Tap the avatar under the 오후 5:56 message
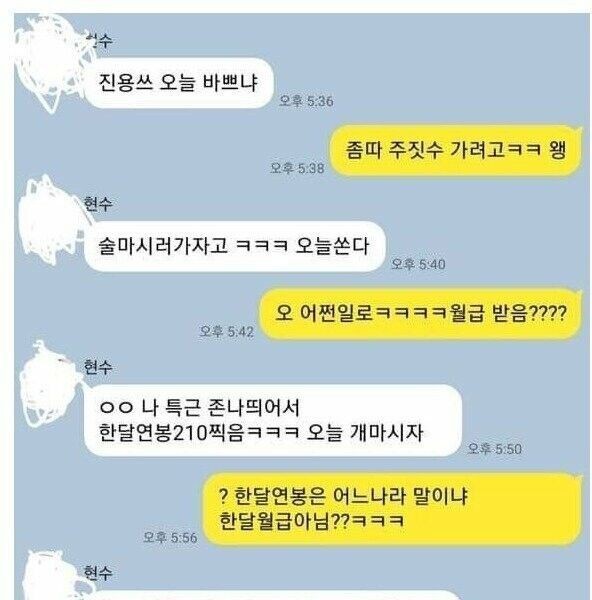This screenshot has width=592, height=600. tap(52, 576)
